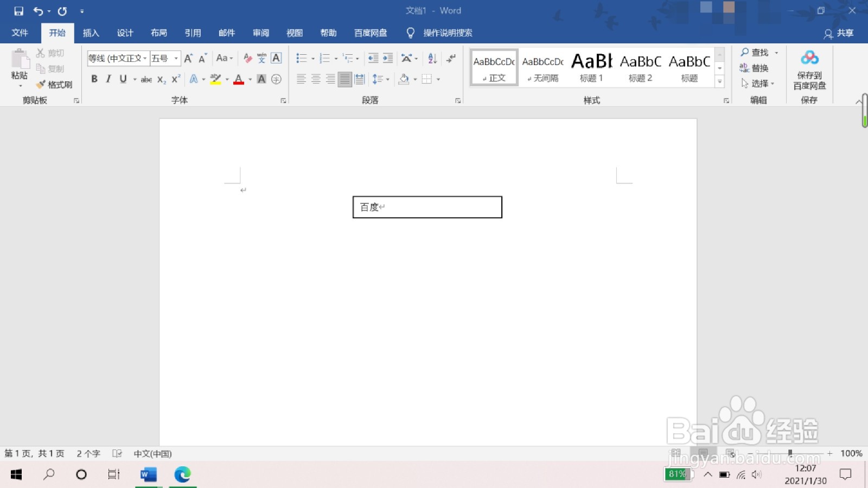The width and height of the screenshot is (868, 488).
Task: Switch to the 审阅 tab
Action: coord(261,33)
